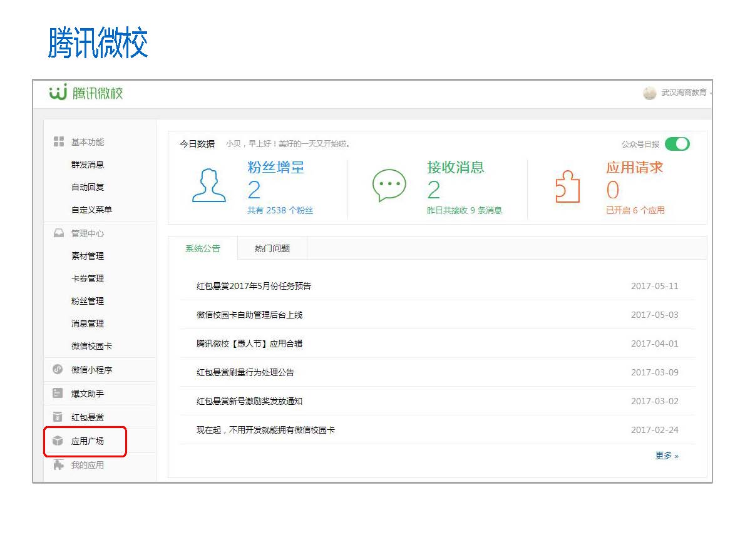
Task: Open announcement 红包悬赏刷量行为处理公告
Action: [x=245, y=372]
